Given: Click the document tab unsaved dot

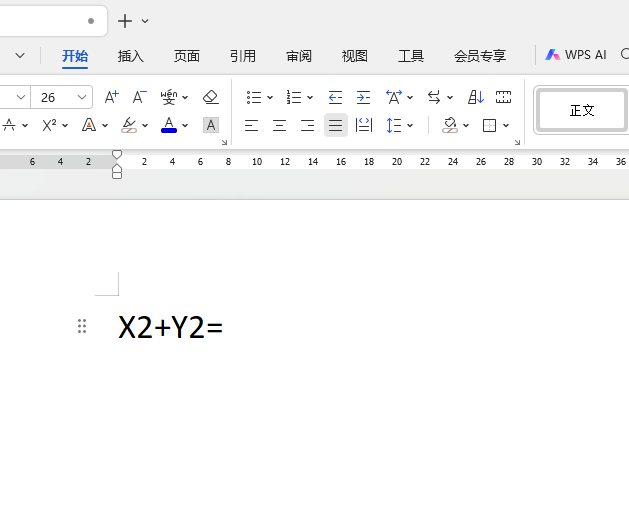Looking at the screenshot, I should pyautogui.click(x=91, y=21).
